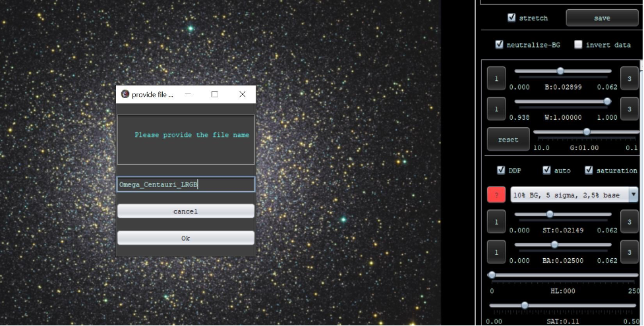Click the save button
This screenshot has height=326, width=644.
click(x=602, y=18)
